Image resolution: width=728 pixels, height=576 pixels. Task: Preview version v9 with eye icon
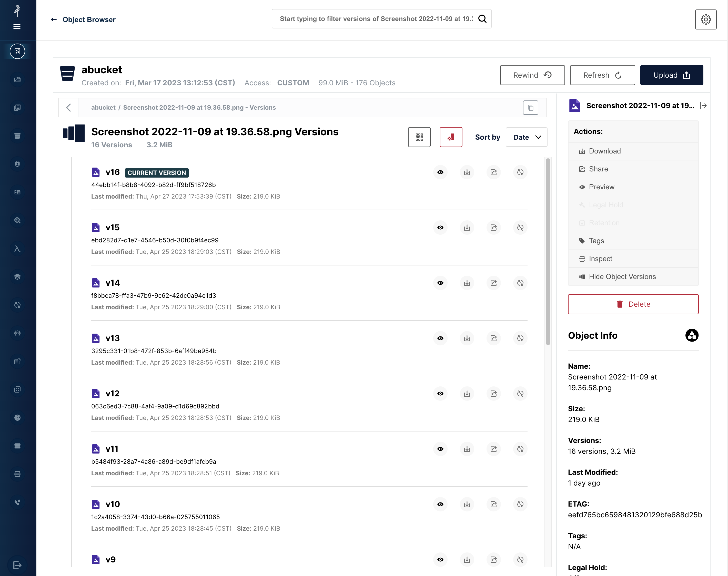[440, 560]
